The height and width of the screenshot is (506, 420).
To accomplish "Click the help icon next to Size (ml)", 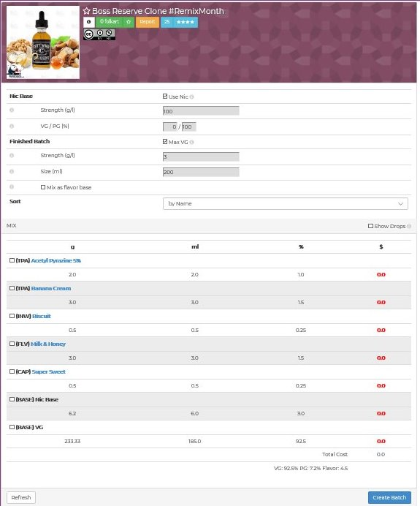I will click(x=12, y=171).
